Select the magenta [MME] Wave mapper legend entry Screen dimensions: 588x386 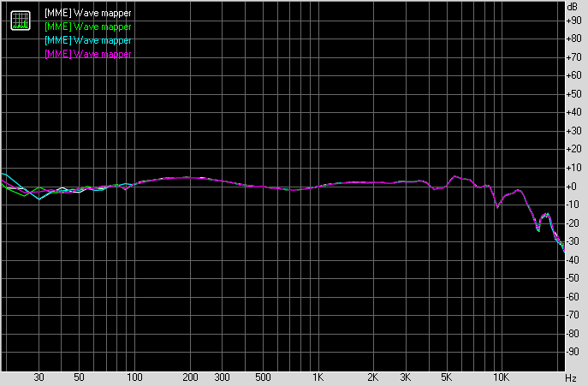88,54
